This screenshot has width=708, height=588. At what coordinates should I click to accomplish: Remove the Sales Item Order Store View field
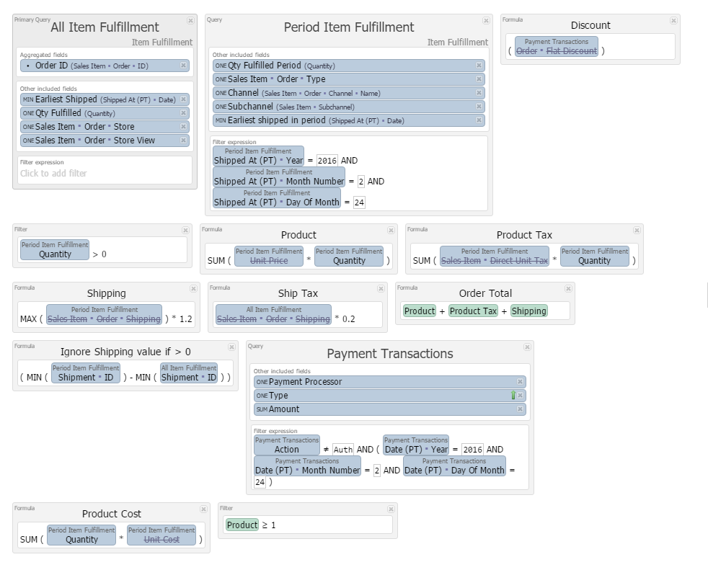(183, 141)
